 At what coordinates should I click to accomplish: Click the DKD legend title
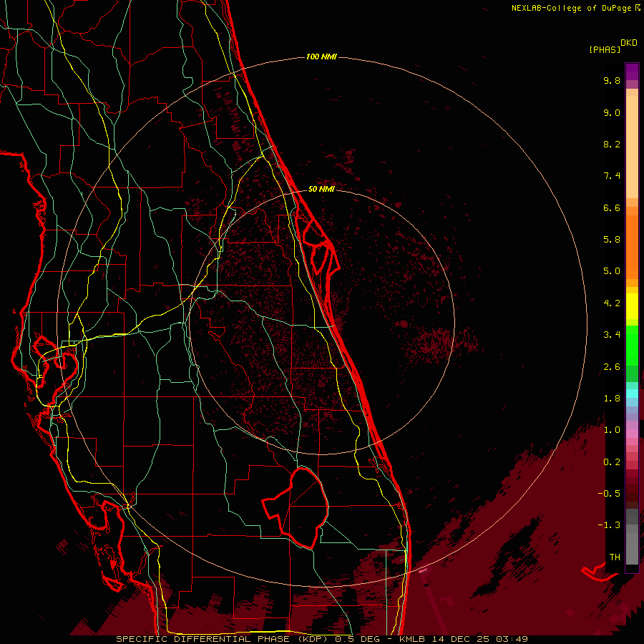[629, 43]
